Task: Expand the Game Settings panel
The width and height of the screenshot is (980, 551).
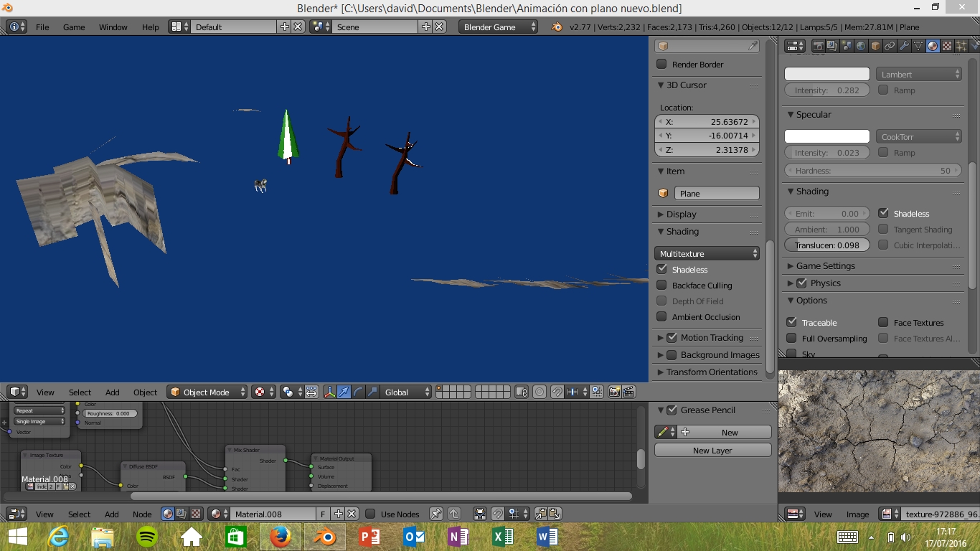Action: point(826,265)
